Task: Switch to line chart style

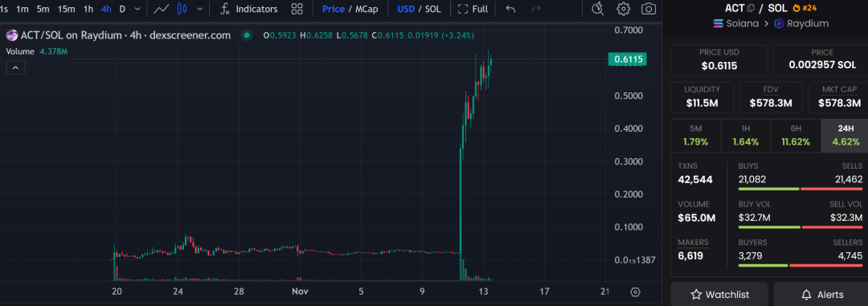Action: pos(162,9)
